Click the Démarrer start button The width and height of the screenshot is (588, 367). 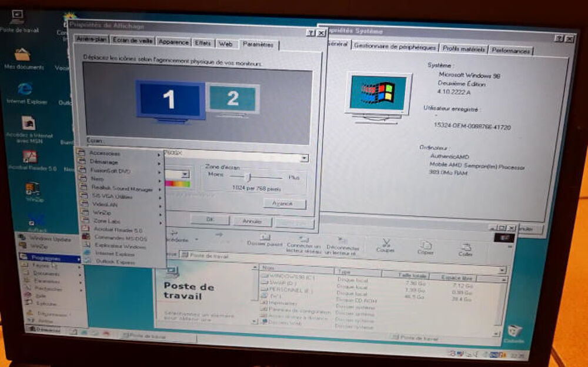click(45, 329)
